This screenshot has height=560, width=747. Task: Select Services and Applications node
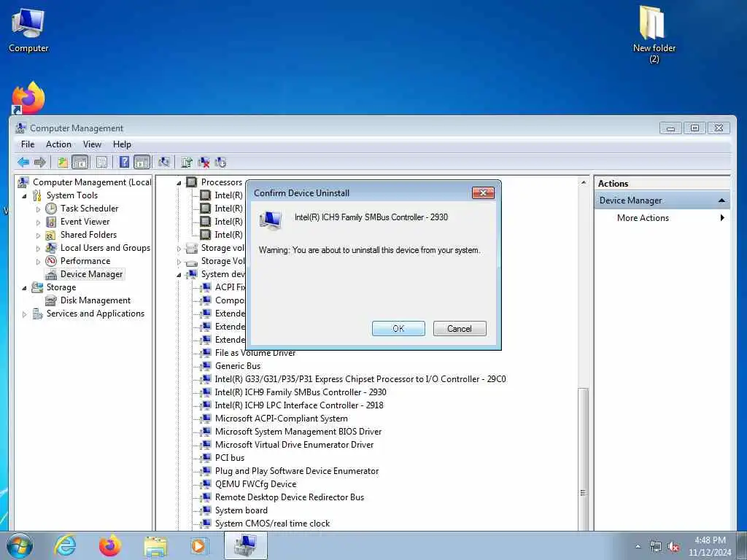coord(96,314)
